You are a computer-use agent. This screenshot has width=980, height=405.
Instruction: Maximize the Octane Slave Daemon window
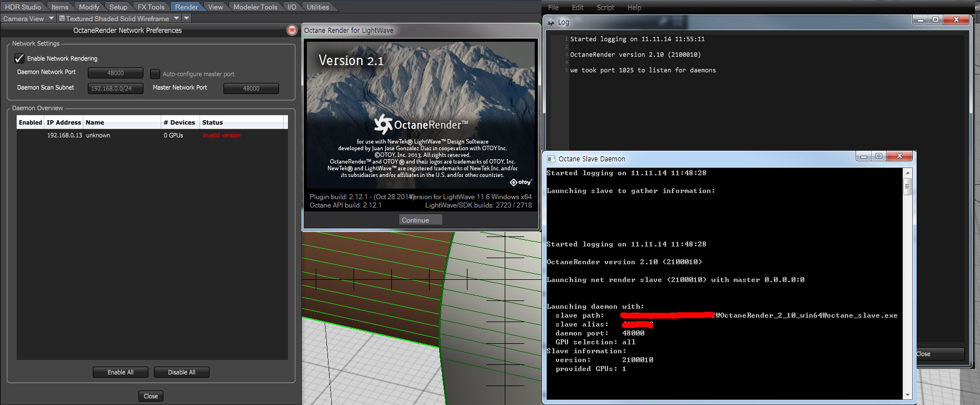[878, 156]
